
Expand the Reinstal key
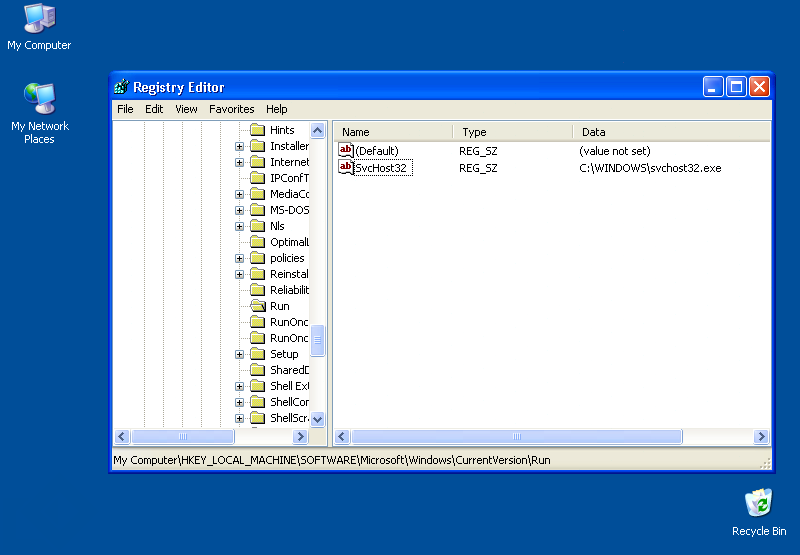click(239, 274)
